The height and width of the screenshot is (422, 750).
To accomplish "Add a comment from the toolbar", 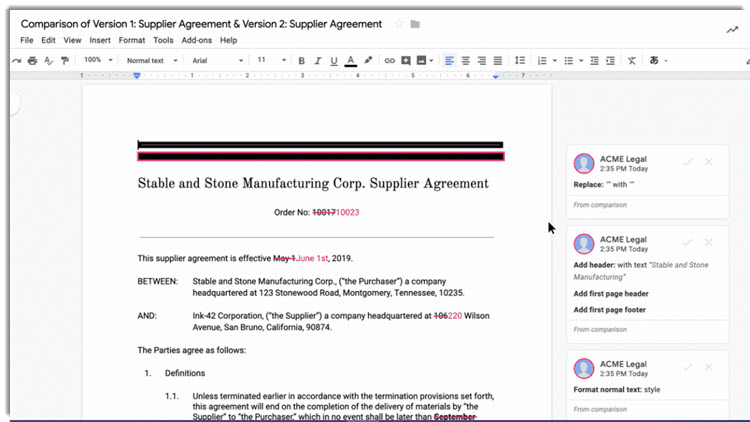I will pyautogui.click(x=406, y=61).
